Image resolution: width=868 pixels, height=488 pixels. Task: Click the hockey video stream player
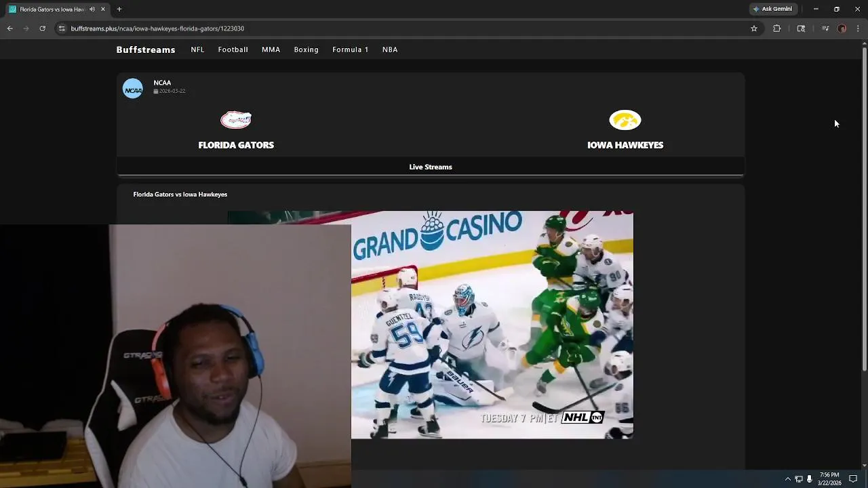click(x=431, y=325)
